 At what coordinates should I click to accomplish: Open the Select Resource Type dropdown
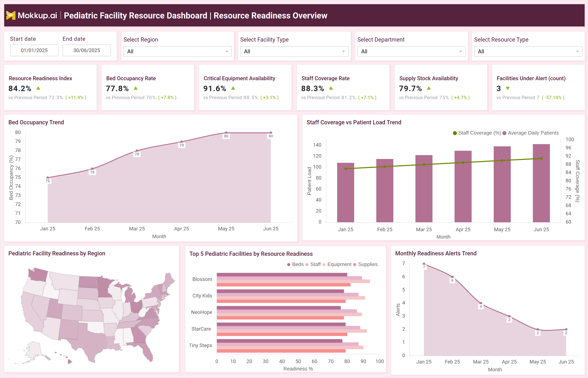pyautogui.click(x=528, y=51)
